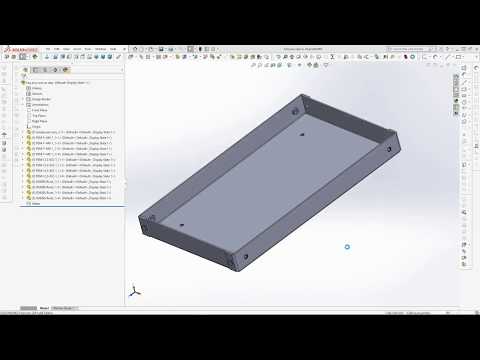Open the Insert menu

click(x=77, y=49)
